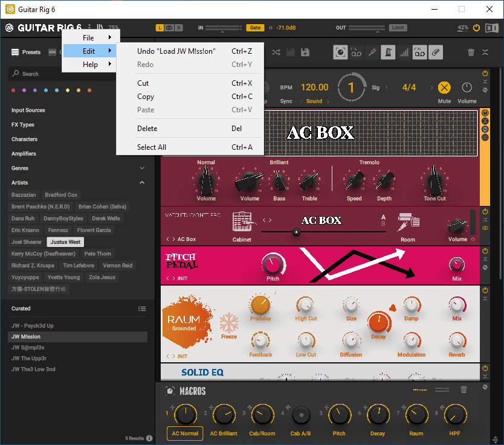Image resolution: width=504 pixels, height=445 pixels.
Task: Step time signature forward arrow
Action: click(431, 88)
